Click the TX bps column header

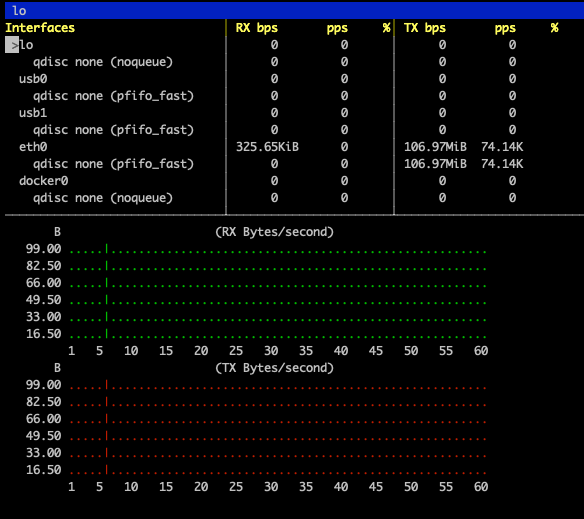coord(425,28)
